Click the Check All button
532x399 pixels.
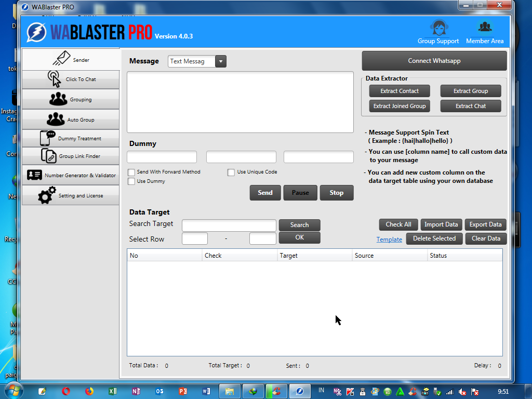[398, 224]
